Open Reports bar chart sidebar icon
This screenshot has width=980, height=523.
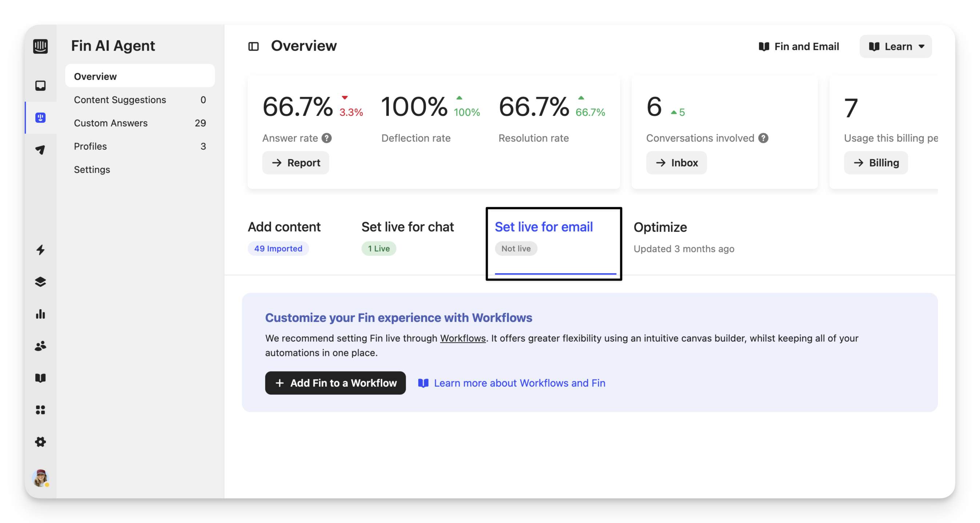click(40, 314)
